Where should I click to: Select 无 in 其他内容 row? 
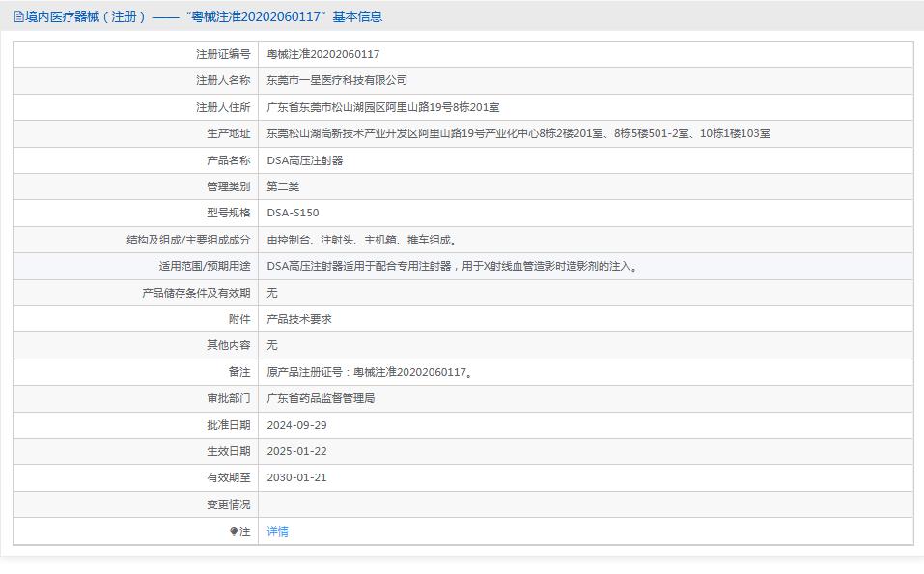[272, 345]
